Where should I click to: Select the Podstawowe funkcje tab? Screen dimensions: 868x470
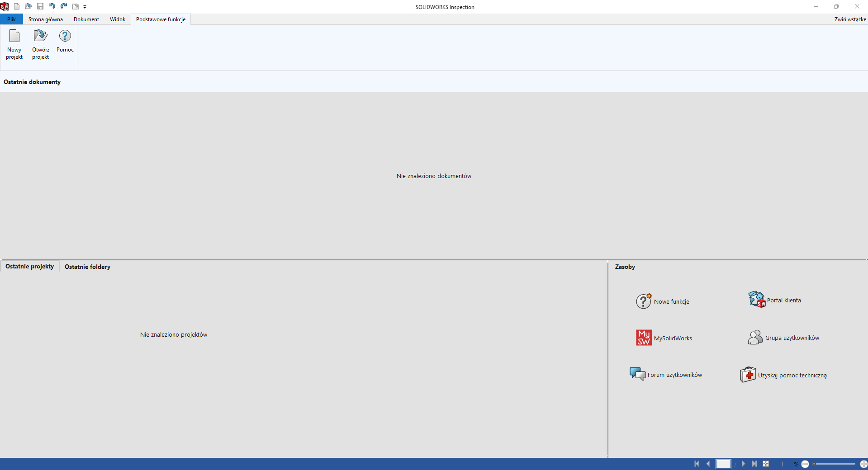(x=161, y=19)
